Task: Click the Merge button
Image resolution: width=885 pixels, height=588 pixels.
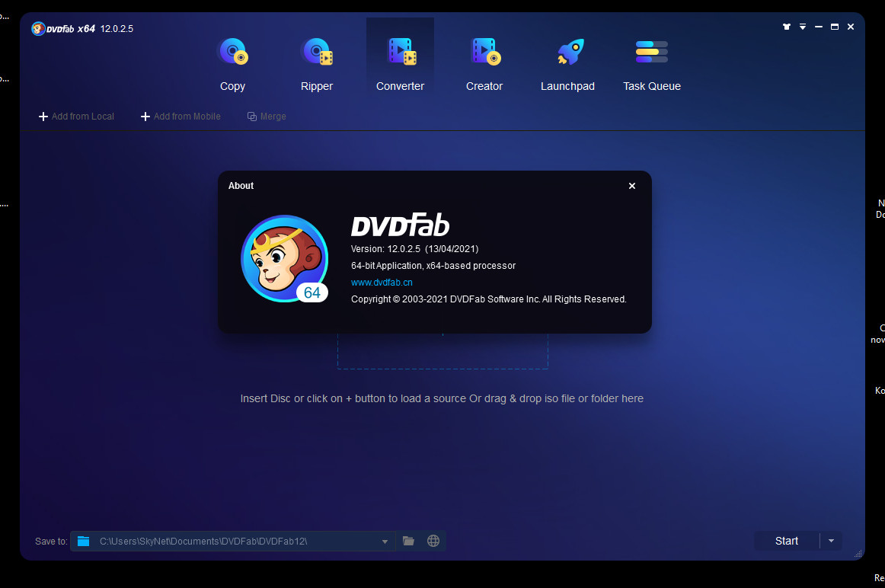Action: (267, 117)
